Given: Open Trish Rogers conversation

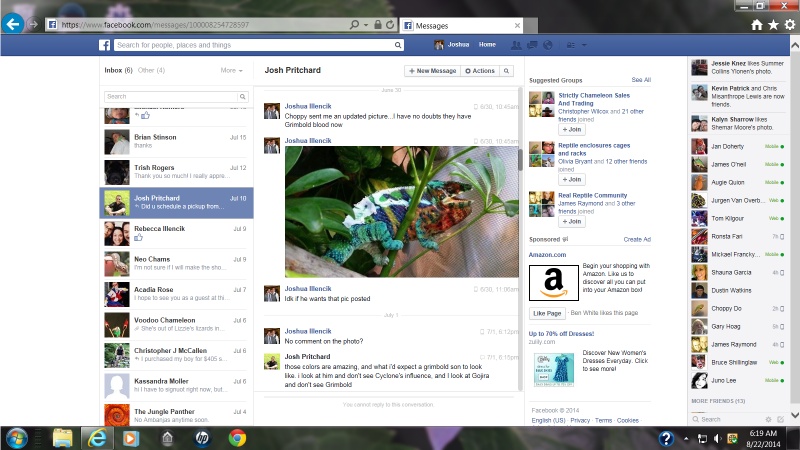Looking at the screenshot, I should tap(176, 172).
